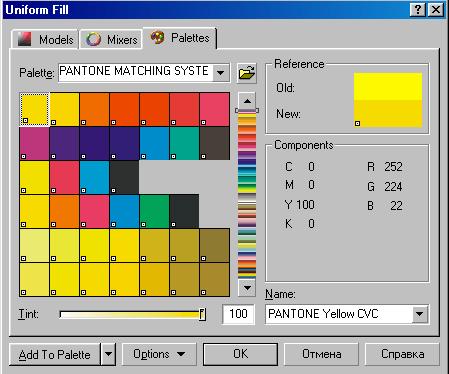
Task: Pick the pink swatch ending the first row
Action: pyautogui.click(x=215, y=109)
